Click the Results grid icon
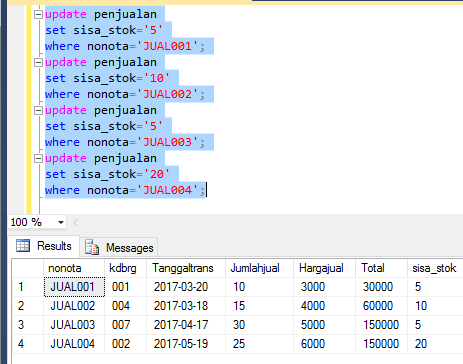Viewport: 463px width, 364px height. pyautogui.click(x=23, y=246)
